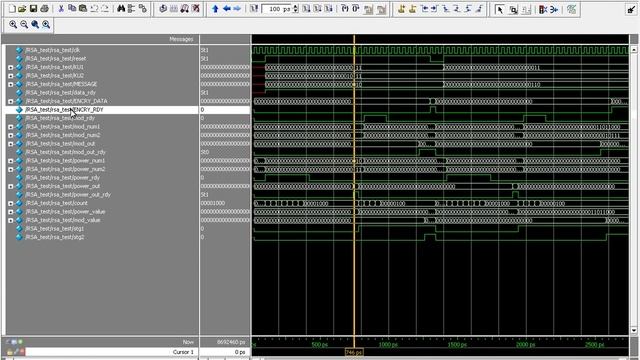Image resolution: width=640 pixels, height=360 pixels.
Task: Click the undock window arrow icon
Action: coord(631,9)
